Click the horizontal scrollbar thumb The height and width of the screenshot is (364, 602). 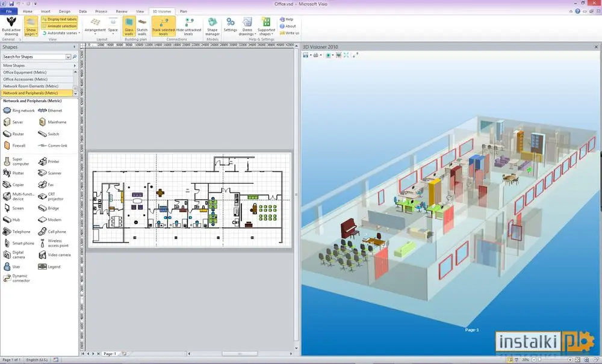tap(239, 354)
